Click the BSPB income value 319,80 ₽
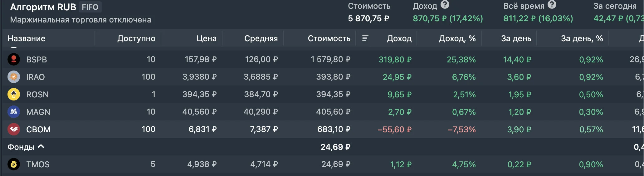 pyautogui.click(x=395, y=59)
